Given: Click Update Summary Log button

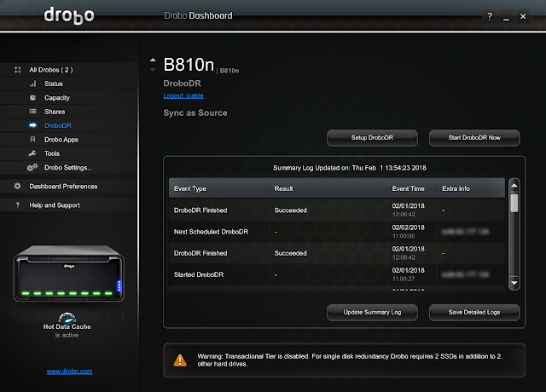Looking at the screenshot, I should coord(372,313).
